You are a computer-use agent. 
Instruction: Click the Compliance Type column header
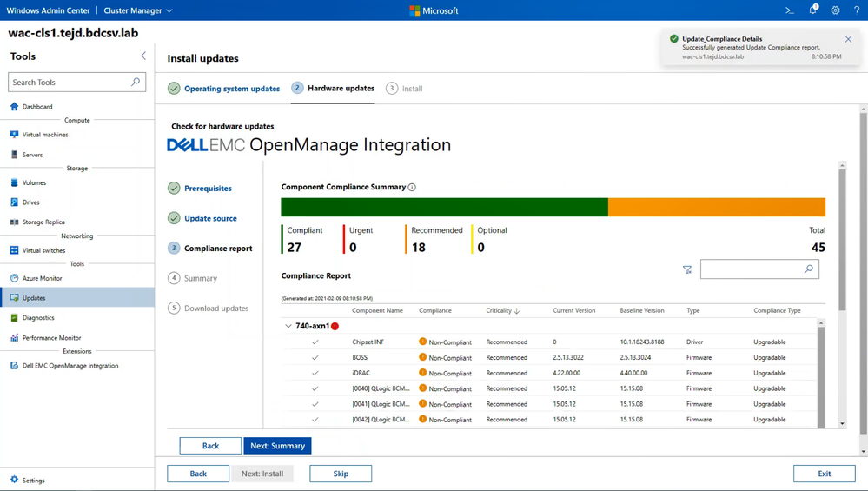(x=777, y=310)
